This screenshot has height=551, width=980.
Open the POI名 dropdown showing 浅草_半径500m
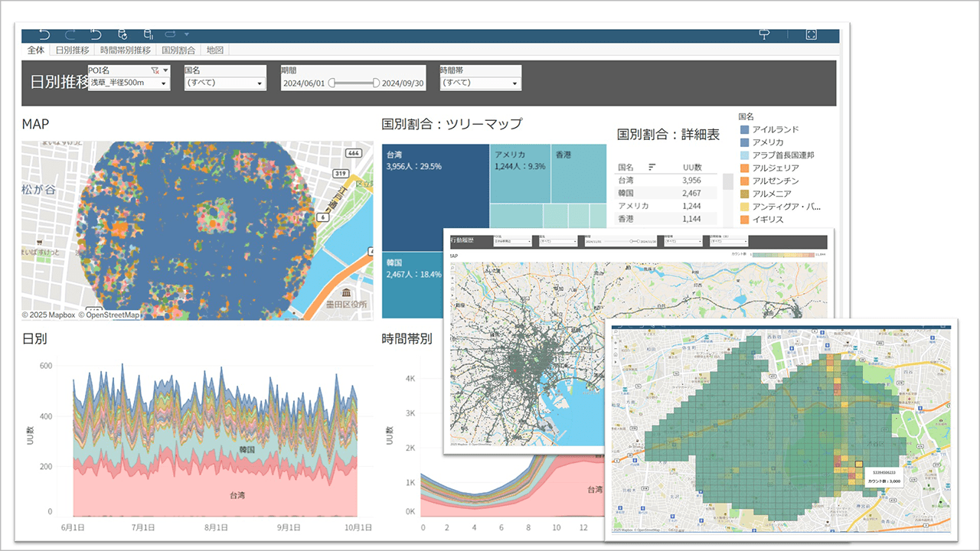click(128, 83)
